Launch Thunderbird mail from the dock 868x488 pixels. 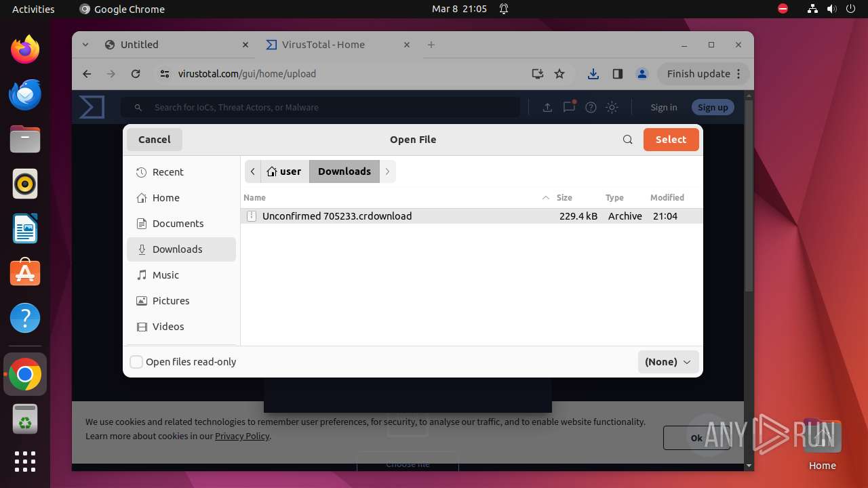tap(25, 94)
